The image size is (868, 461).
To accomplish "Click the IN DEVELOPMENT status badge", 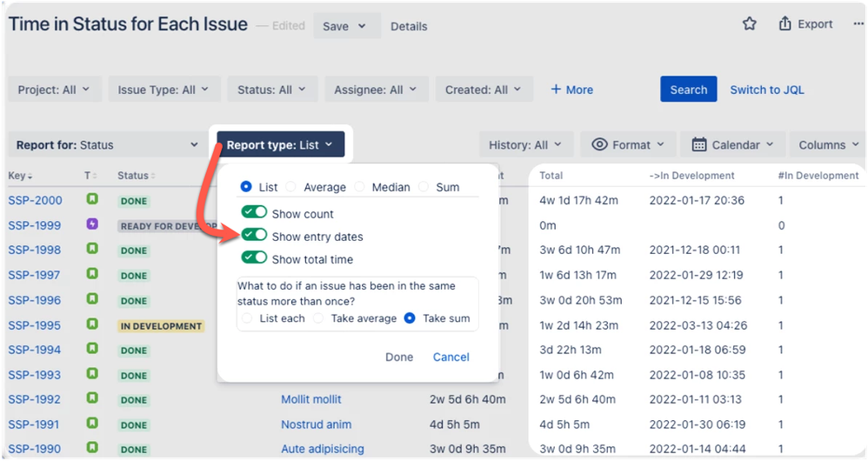I will tap(161, 326).
